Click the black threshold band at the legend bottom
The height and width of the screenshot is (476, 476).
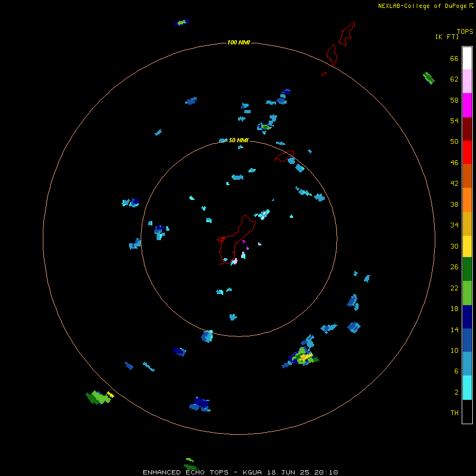pos(467,411)
